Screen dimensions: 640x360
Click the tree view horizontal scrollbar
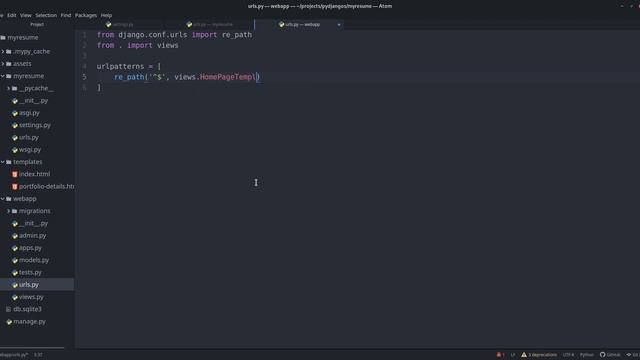click(32, 348)
